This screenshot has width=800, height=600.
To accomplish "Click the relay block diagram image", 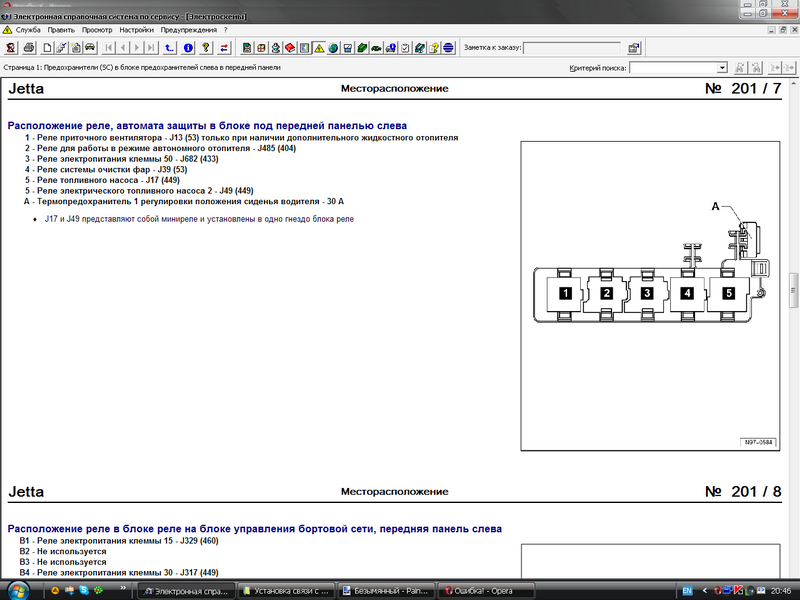I will click(650, 296).
